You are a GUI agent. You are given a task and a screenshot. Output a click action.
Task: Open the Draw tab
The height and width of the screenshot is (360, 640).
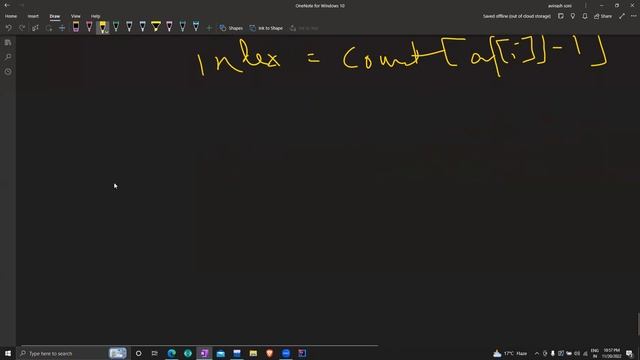click(55, 16)
